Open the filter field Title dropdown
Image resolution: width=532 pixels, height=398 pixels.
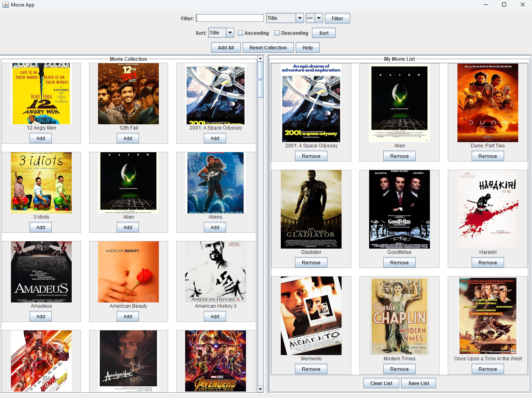299,18
